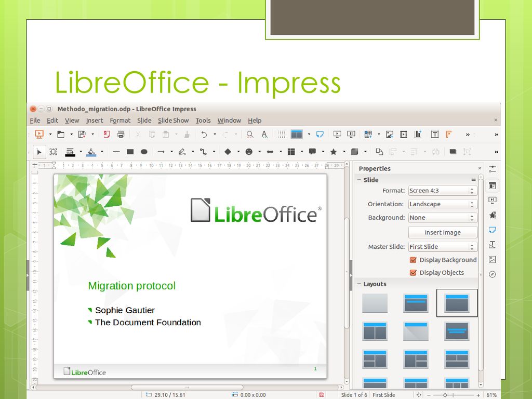Screen dimensions: 532x399
Task: Open the dropdown arrow beside Save icon
Action: [x=92, y=135]
